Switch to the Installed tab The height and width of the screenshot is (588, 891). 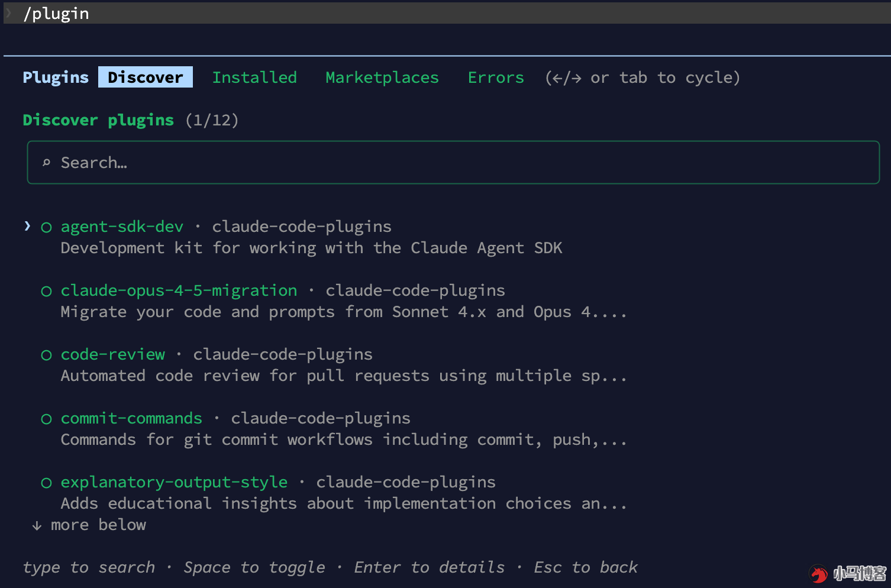pyautogui.click(x=254, y=77)
